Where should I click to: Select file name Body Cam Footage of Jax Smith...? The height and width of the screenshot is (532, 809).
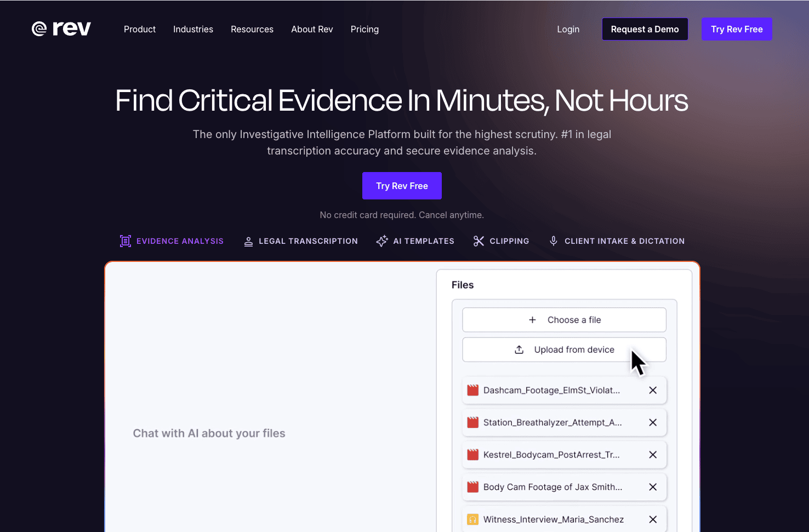(x=552, y=487)
